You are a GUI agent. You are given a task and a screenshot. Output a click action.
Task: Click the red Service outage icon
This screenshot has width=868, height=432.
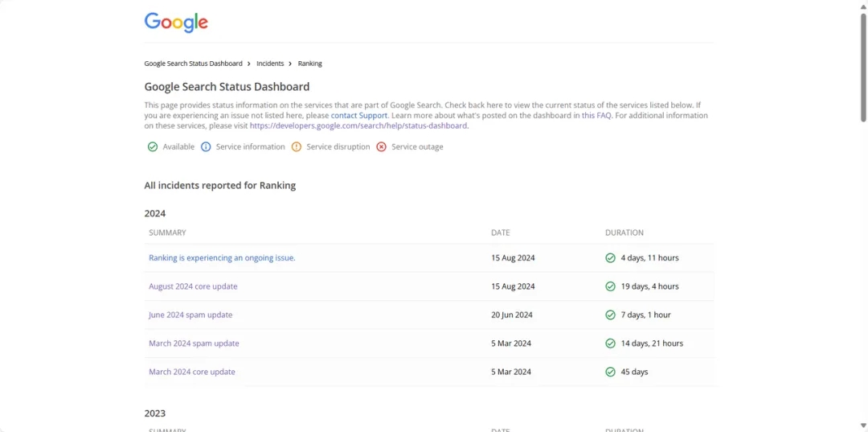382,147
